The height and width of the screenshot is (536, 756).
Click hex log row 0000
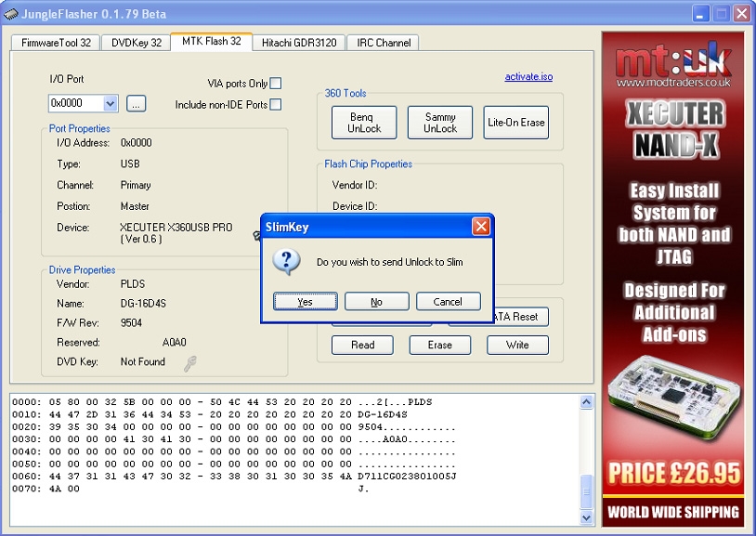tap(222, 402)
